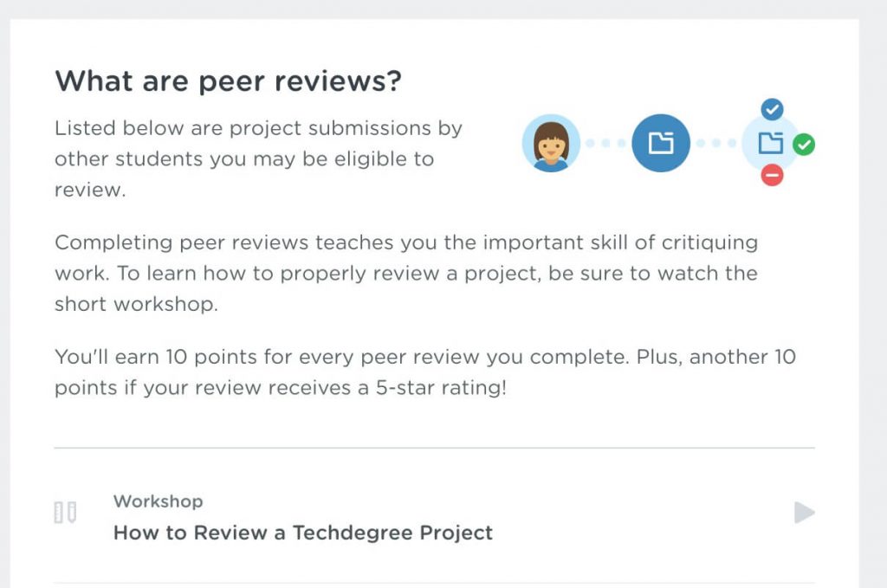
Task: Click the dots between the two folder icons
Action: (x=716, y=143)
